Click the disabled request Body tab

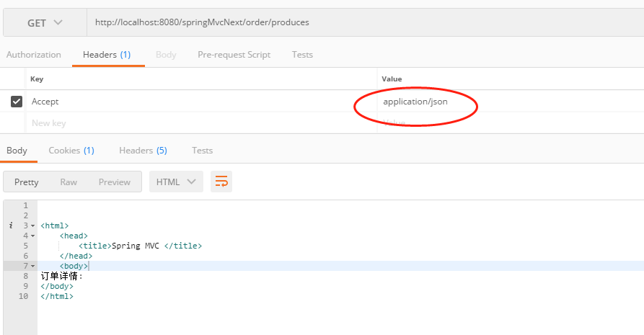coord(166,55)
